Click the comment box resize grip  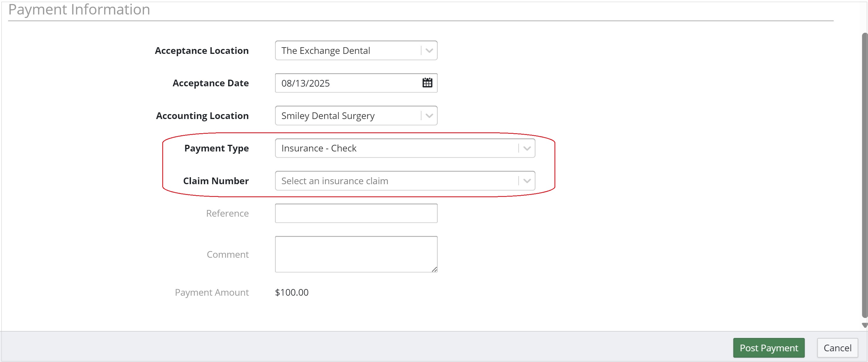[x=434, y=269]
